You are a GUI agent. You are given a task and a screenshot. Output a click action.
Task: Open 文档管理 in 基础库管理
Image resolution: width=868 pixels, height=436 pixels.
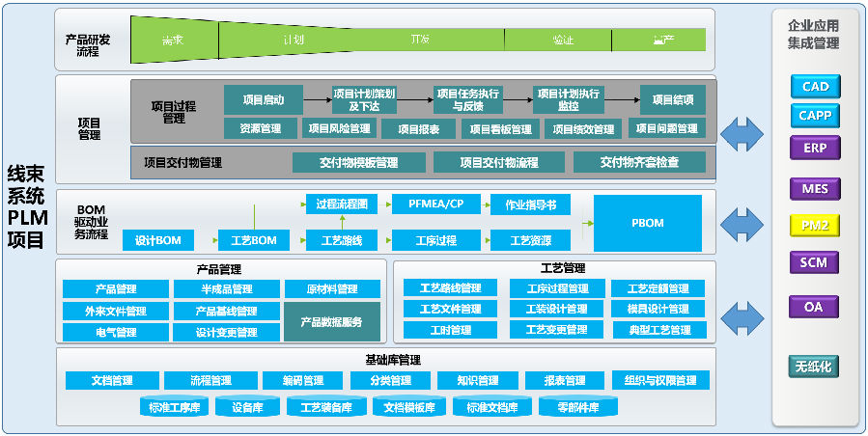(x=112, y=381)
